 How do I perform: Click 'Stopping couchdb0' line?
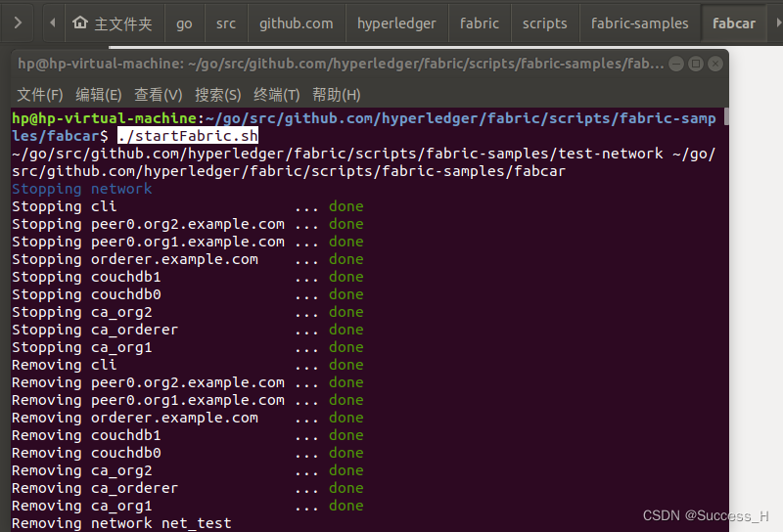coord(188,294)
